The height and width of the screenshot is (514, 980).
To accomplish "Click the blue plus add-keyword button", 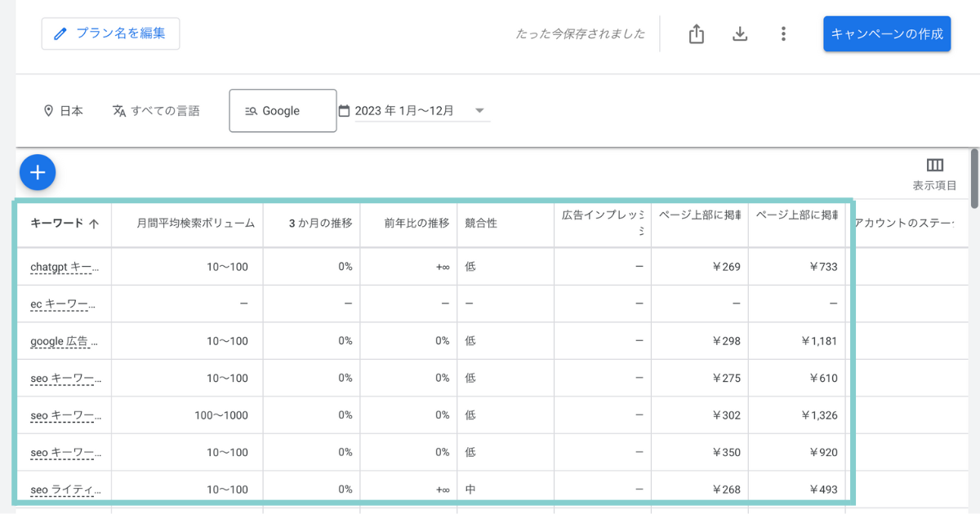I will (x=37, y=172).
